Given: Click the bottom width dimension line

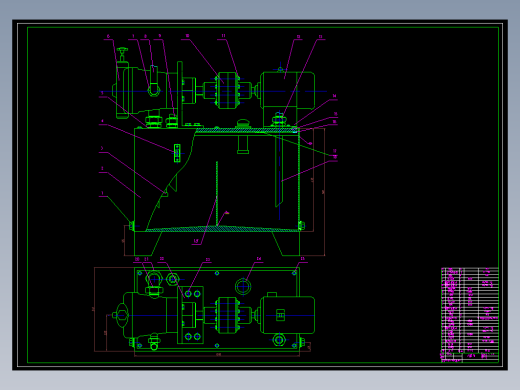Looking at the screenshot, I should pyautogui.click(x=217, y=356).
